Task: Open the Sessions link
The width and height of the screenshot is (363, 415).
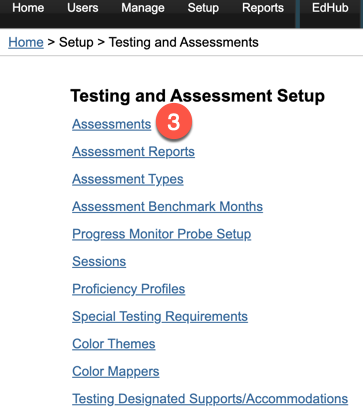Action: tap(99, 262)
